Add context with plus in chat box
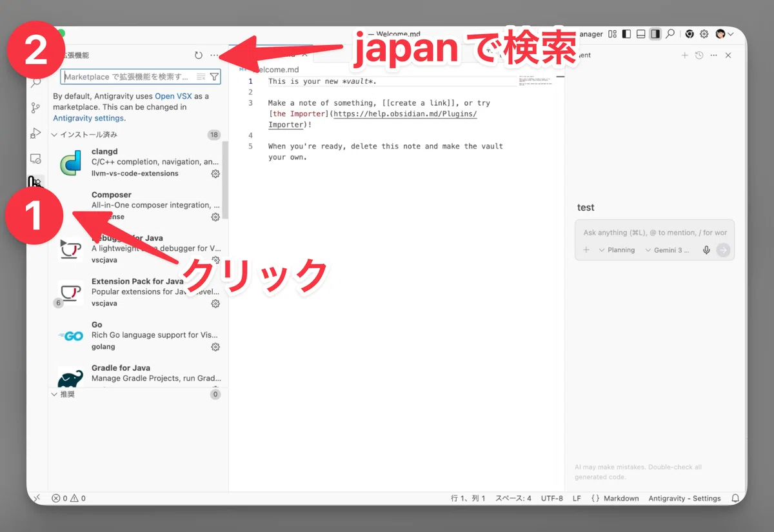Screen dimensions: 774x532 pos(586,250)
